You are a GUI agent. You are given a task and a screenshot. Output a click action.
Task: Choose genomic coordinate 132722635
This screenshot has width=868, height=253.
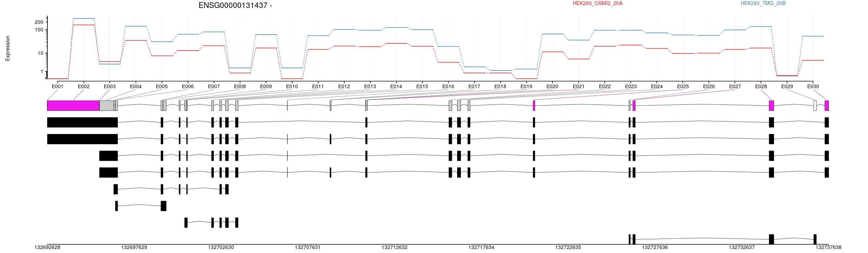568,248
